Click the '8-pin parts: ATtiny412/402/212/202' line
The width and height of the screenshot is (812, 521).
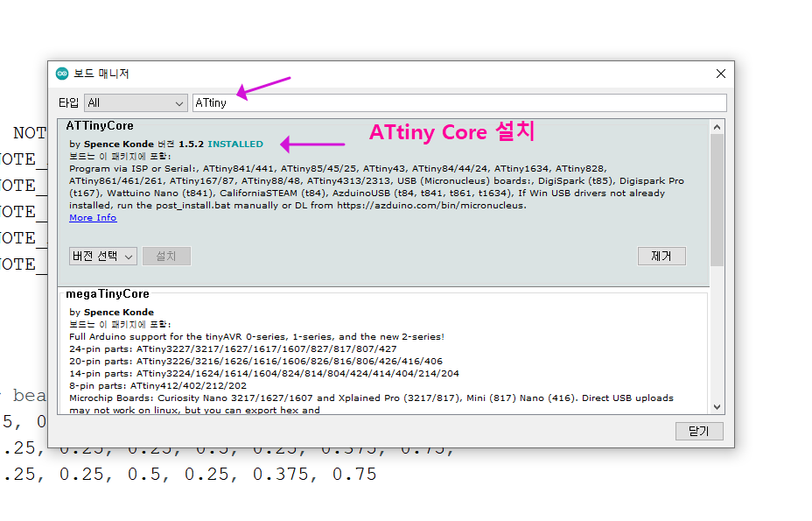coord(158,385)
